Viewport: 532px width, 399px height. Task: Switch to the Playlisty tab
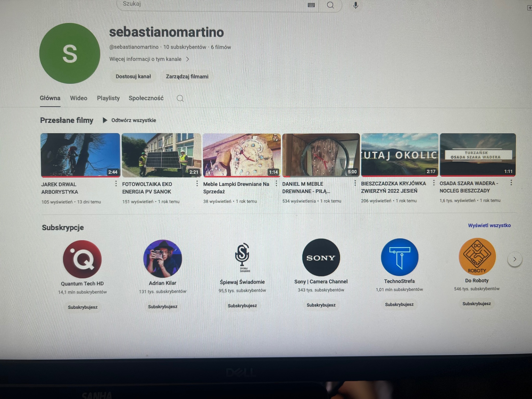click(x=108, y=98)
